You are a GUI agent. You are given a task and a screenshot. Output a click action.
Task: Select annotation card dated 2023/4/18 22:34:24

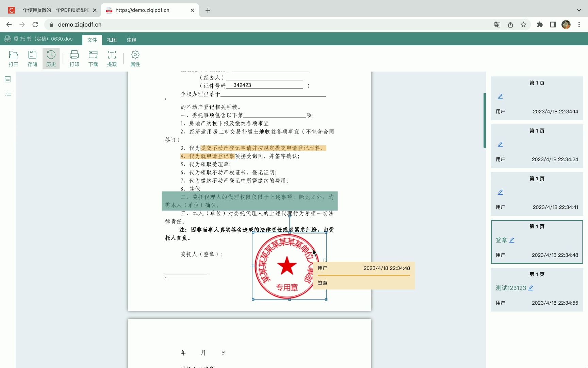(537, 146)
